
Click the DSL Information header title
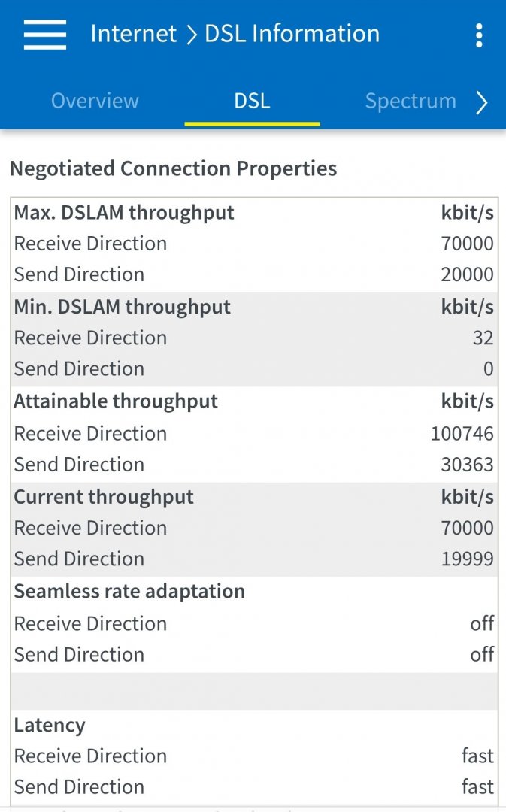click(292, 34)
